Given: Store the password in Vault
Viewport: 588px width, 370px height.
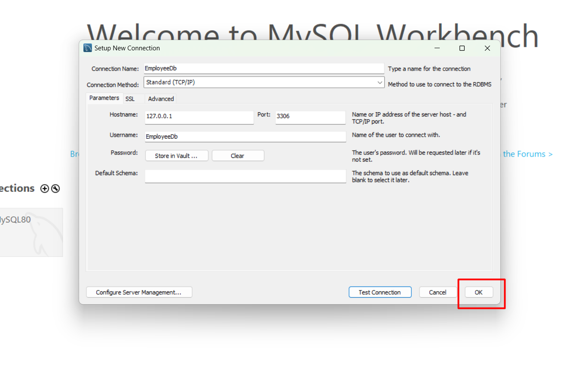Looking at the screenshot, I should click(x=176, y=156).
